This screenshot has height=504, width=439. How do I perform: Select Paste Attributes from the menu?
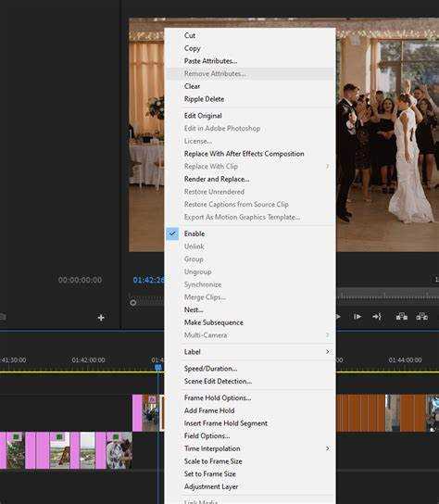pos(210,61)
